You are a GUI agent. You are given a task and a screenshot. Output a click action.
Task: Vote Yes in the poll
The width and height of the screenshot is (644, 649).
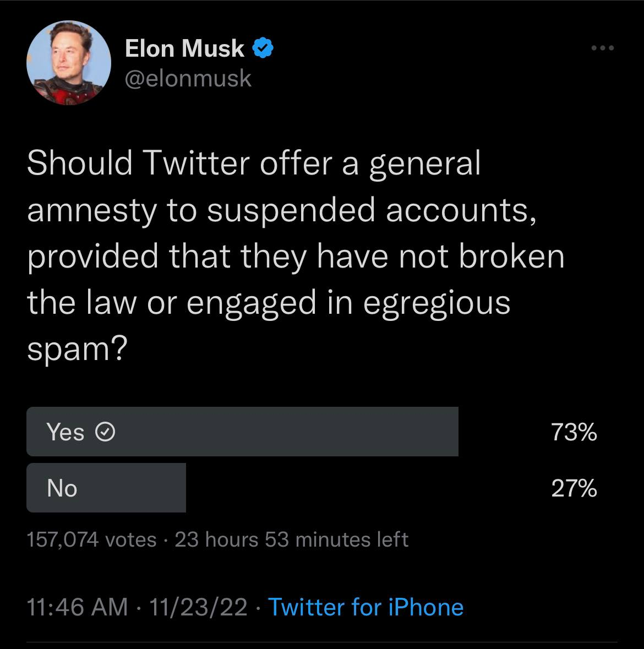coord(242,432)
